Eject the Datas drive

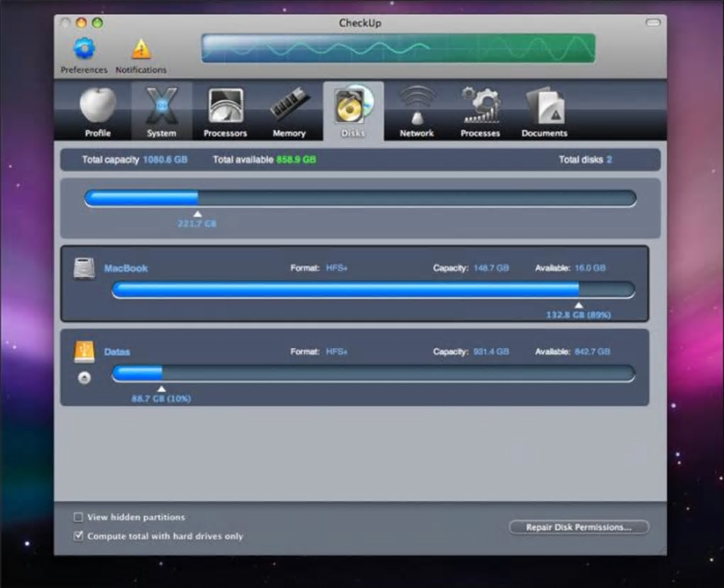[x=84, y=378]
